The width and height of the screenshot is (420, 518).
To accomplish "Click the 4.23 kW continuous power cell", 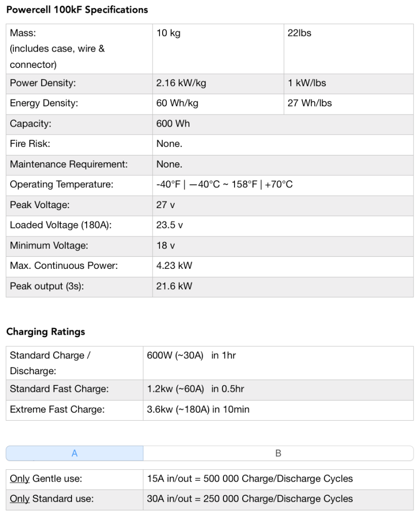I will point(174,266).
